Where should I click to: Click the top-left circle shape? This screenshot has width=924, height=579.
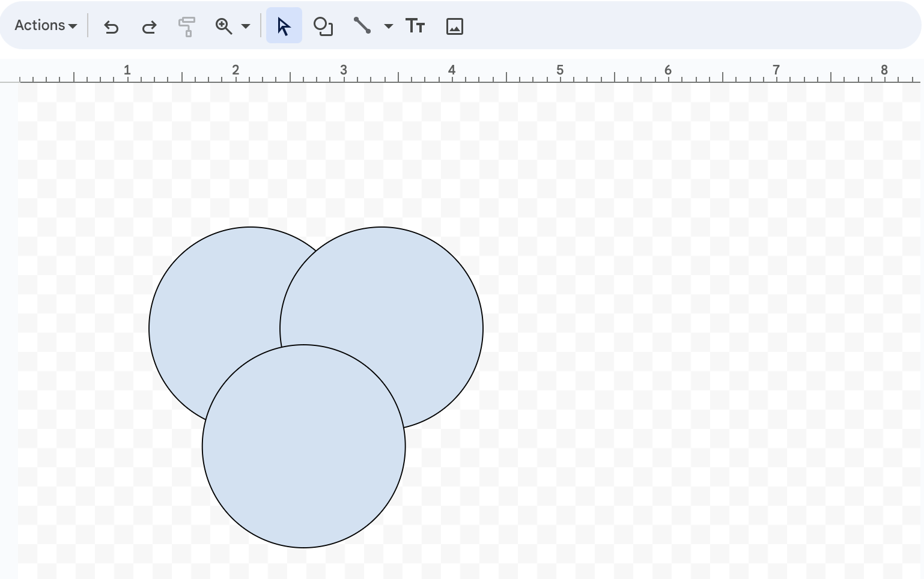(198, 288)
